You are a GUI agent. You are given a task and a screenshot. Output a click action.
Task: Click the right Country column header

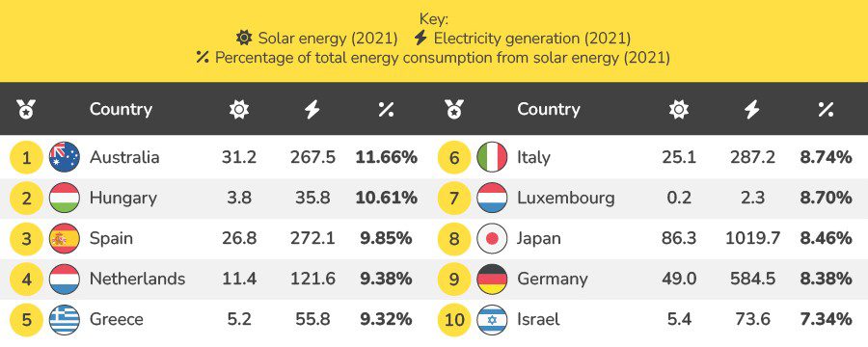point(549,109)
